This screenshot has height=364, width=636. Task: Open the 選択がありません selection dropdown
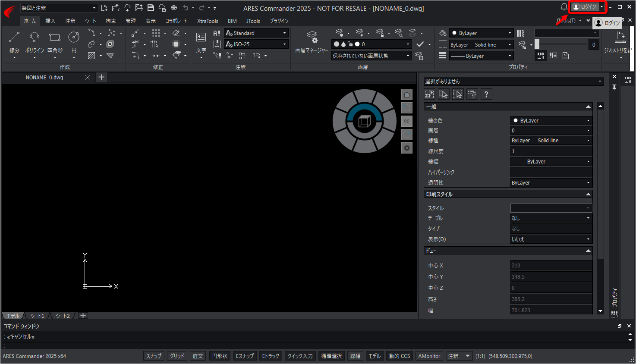tap(513, 81)
